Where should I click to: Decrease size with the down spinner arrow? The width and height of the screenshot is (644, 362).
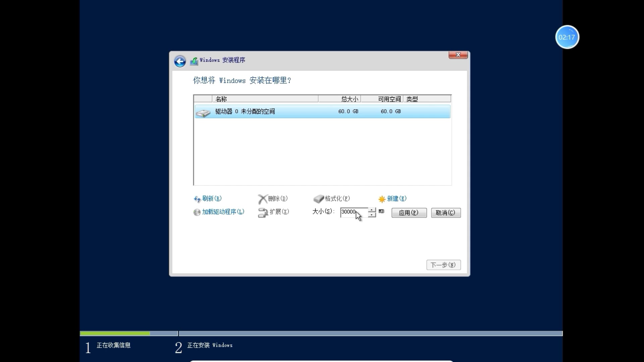coord(372,215)
